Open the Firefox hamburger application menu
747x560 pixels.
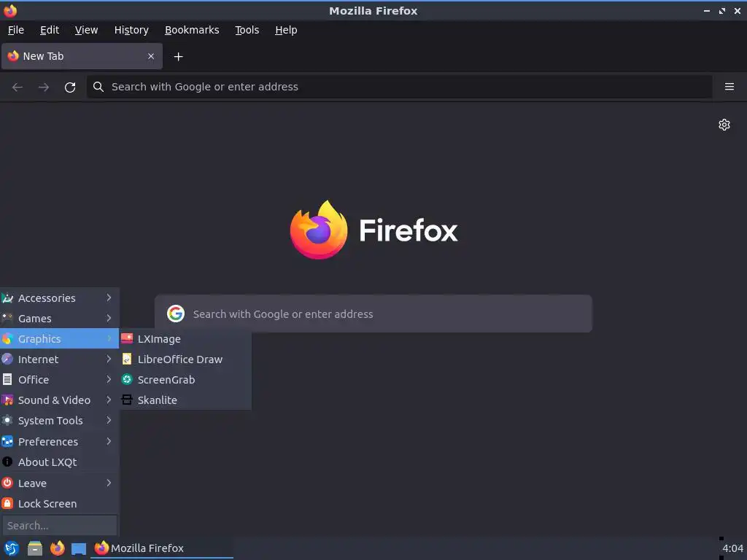(x=729, y=87)
